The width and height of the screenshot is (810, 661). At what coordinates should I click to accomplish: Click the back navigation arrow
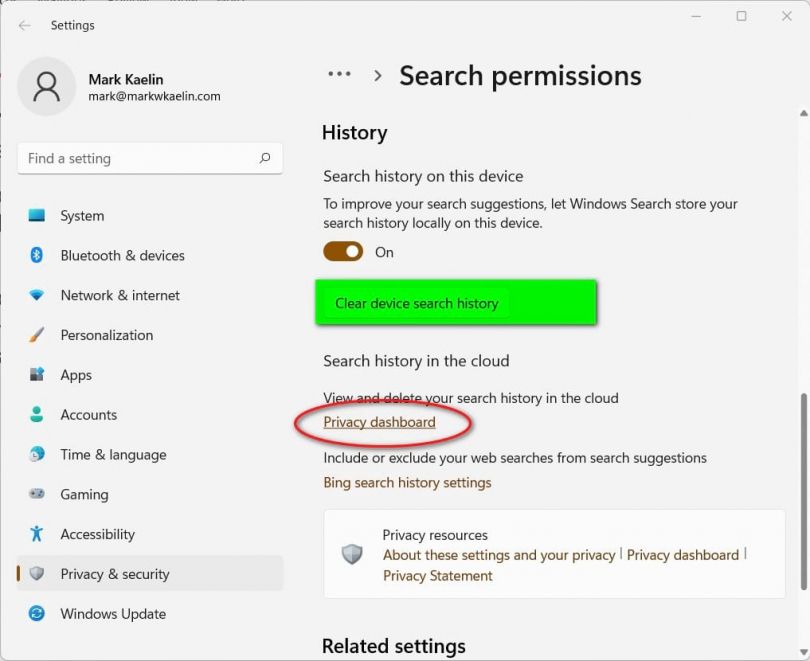coord(24,24)
